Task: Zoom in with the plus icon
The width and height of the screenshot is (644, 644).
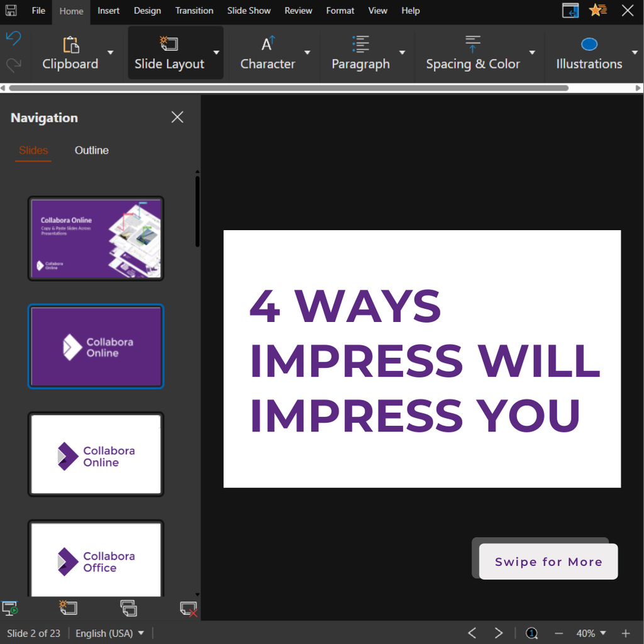Action: pos(626,633)
